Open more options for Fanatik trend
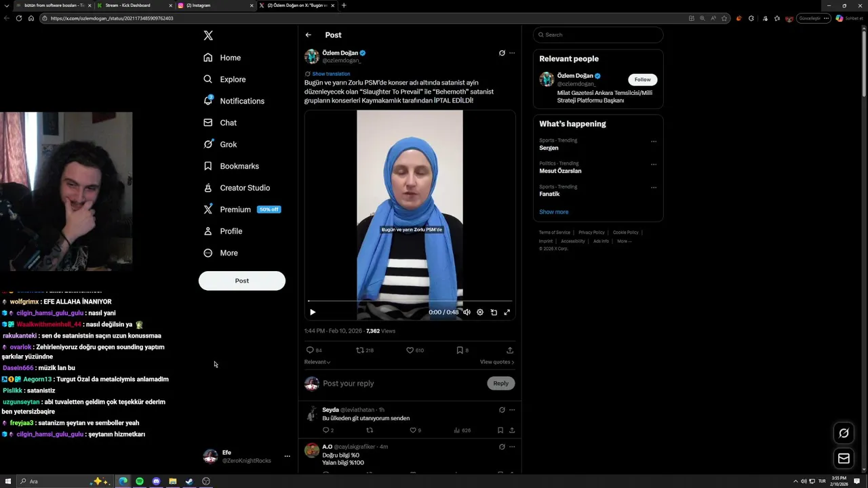The height and width of the screenshot is (488, 868). click(x=654, y=188)
